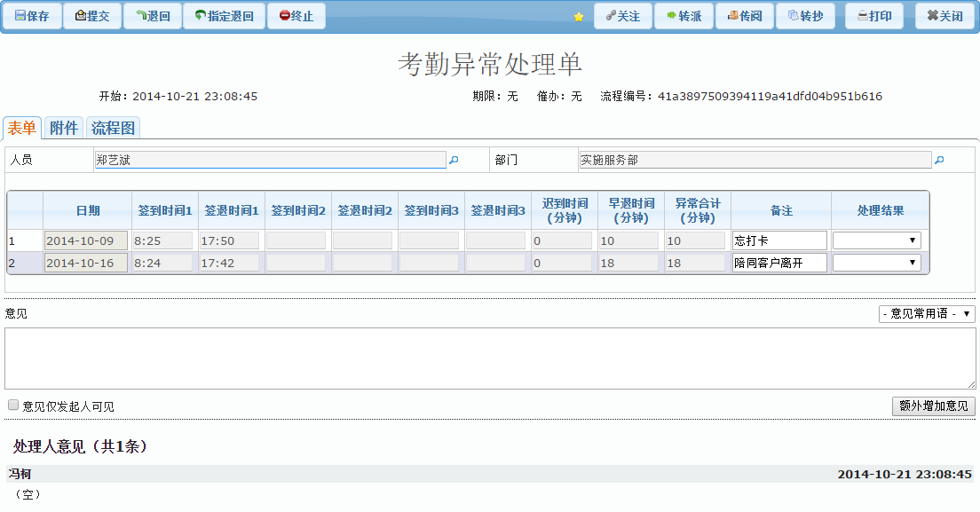Open 处理结果 dropdown for row 2

coord(876,263)
